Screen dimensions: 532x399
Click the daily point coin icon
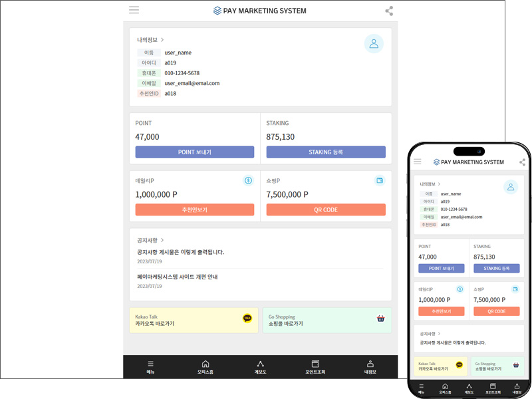pyautogui.click(x=248, y=180)
